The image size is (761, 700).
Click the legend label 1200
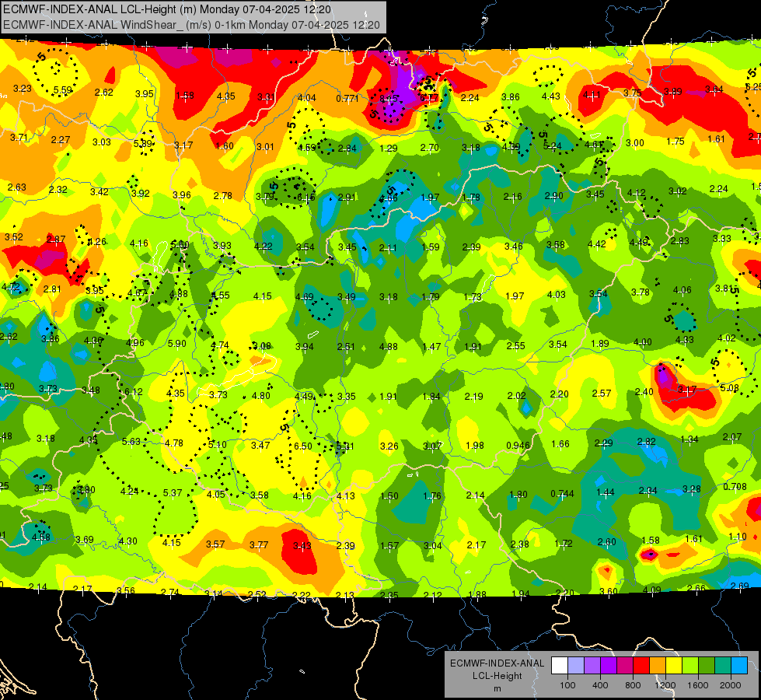[x=665, y=685]
